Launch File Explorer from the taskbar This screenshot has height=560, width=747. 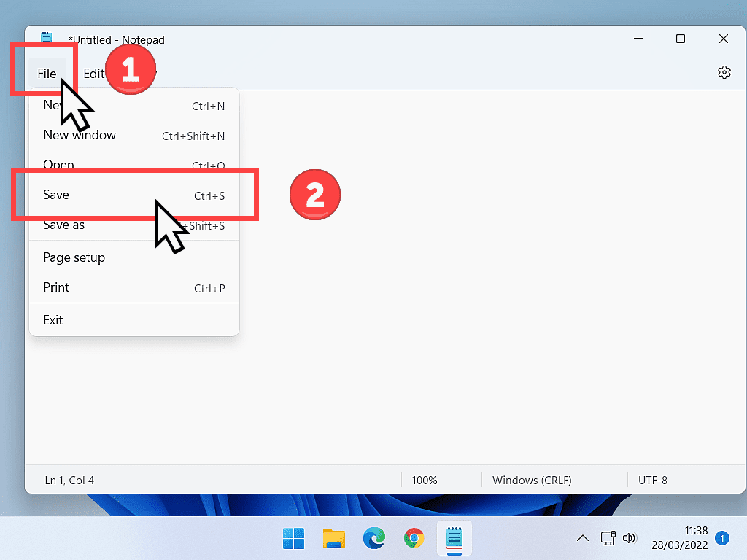(x=334, y=539)
